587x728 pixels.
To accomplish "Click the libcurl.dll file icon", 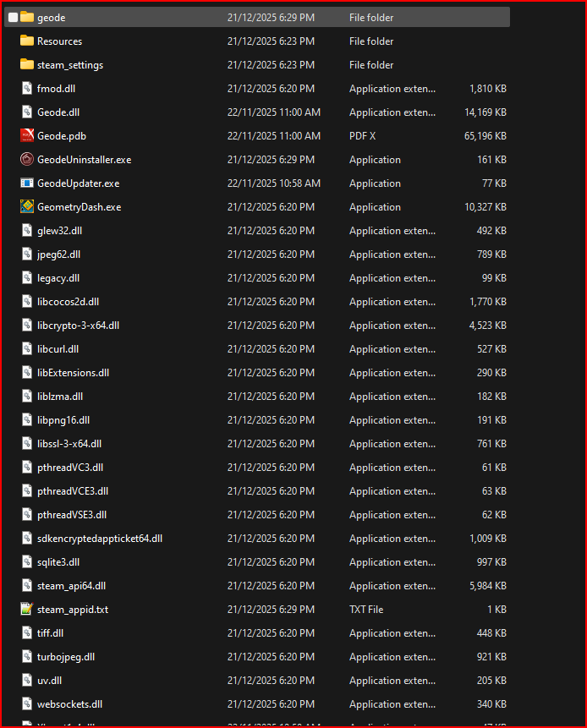I will pyautogui.click(x=27, y=348).
